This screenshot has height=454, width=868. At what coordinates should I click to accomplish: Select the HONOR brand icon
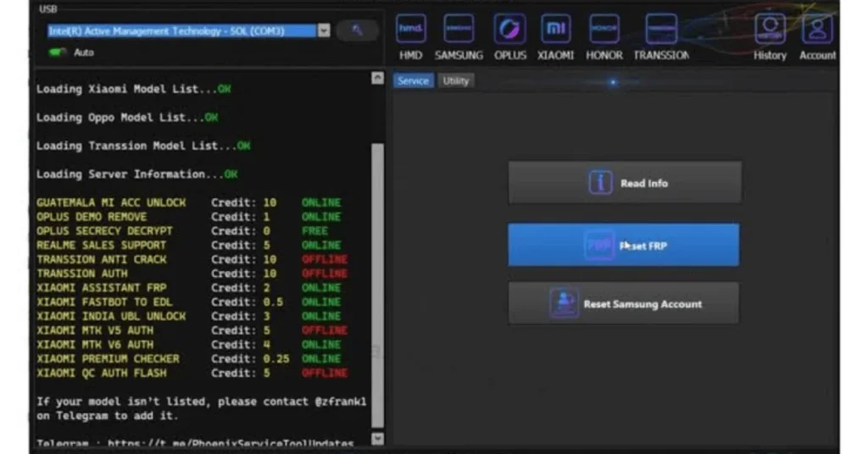pyautogui.click(x=604, y=29)
